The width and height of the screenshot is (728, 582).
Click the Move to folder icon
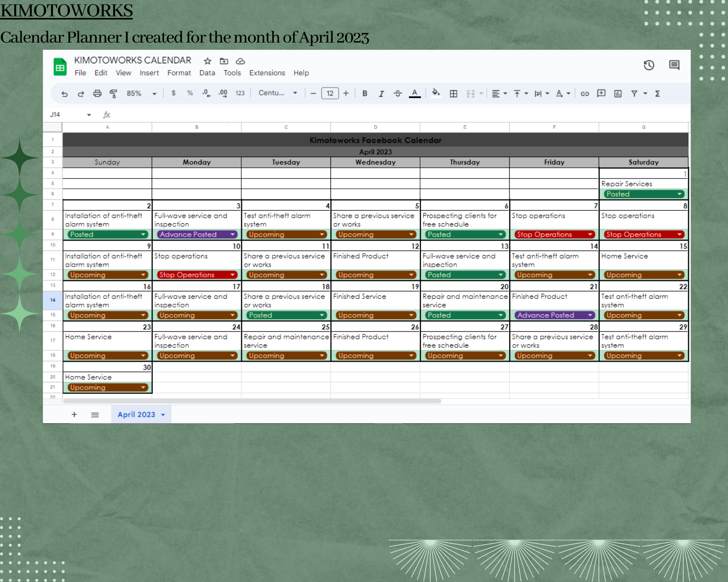224,61
